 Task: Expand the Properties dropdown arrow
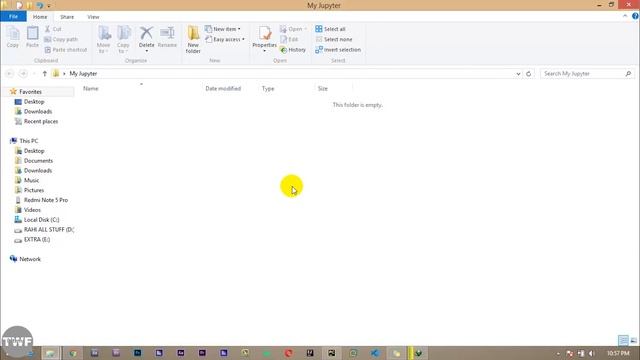point(264,51)
